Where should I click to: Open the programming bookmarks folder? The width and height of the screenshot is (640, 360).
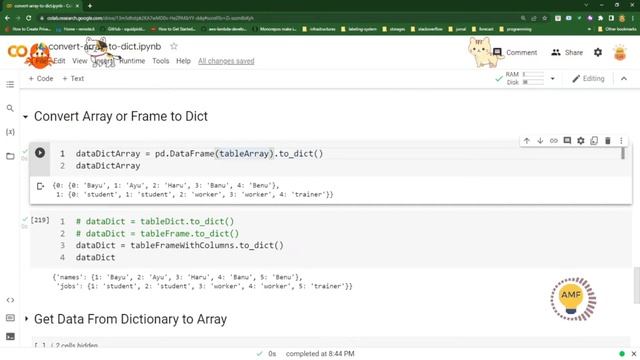pyautogui.click(x=516, y=29)
